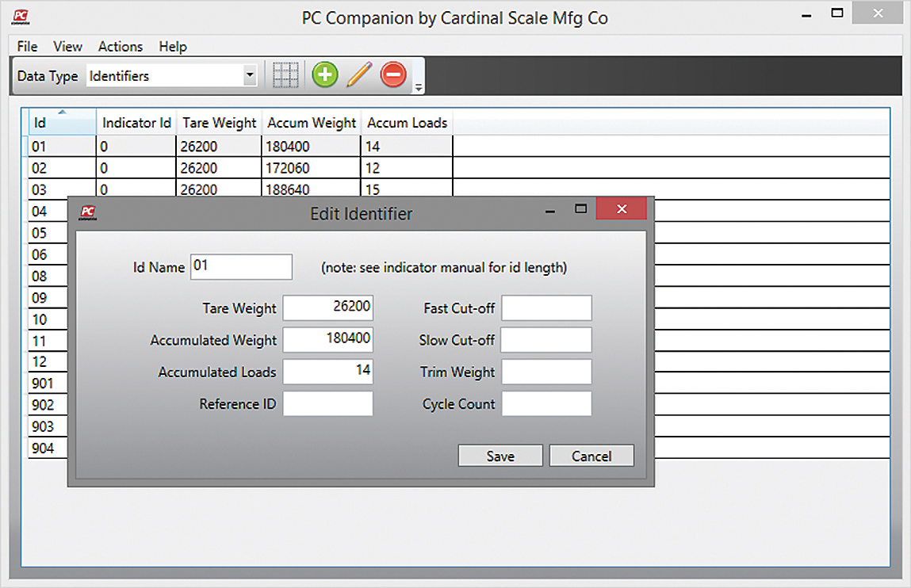Click the Tare Weight cell in row 02

pyautogui.click(x=219, y=168)
